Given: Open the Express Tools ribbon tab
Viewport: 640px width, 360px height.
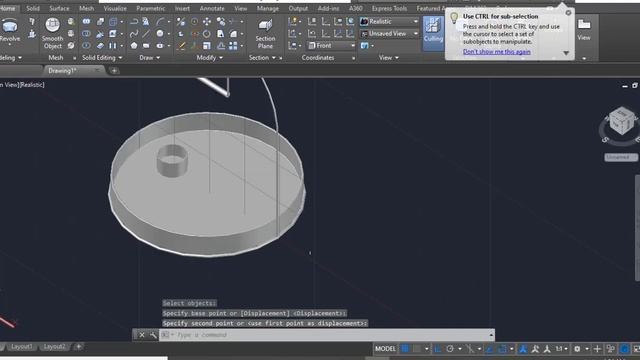Looking at the screenshot, I should click(x=389, y=8).
